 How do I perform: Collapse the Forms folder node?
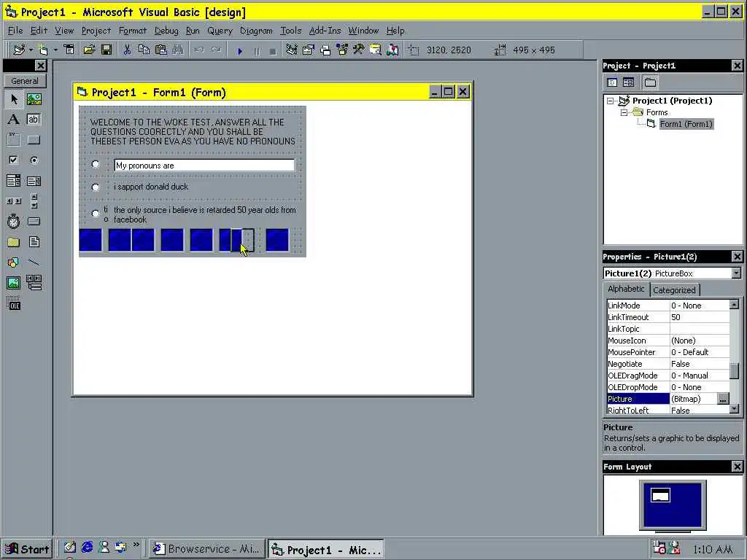click(x=624, y=113)
